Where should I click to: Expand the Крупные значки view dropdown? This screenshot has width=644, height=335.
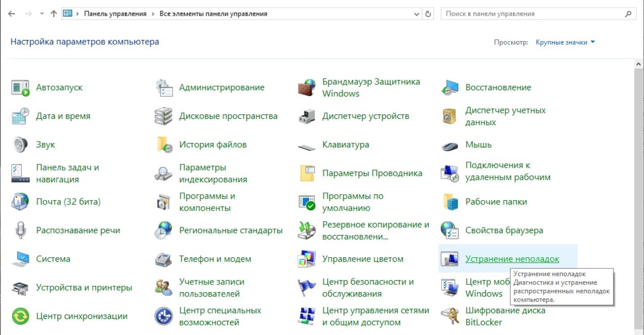[x=565, y=42]
